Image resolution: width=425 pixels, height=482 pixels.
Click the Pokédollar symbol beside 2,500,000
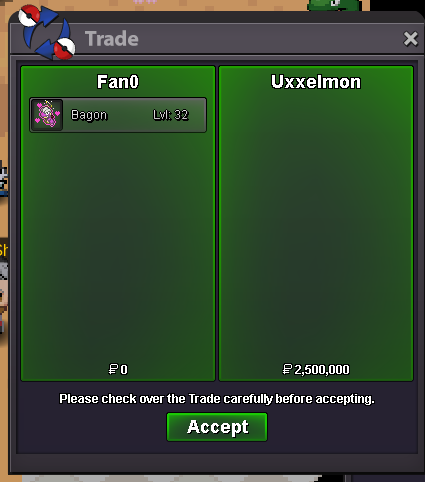click(287, 369)
